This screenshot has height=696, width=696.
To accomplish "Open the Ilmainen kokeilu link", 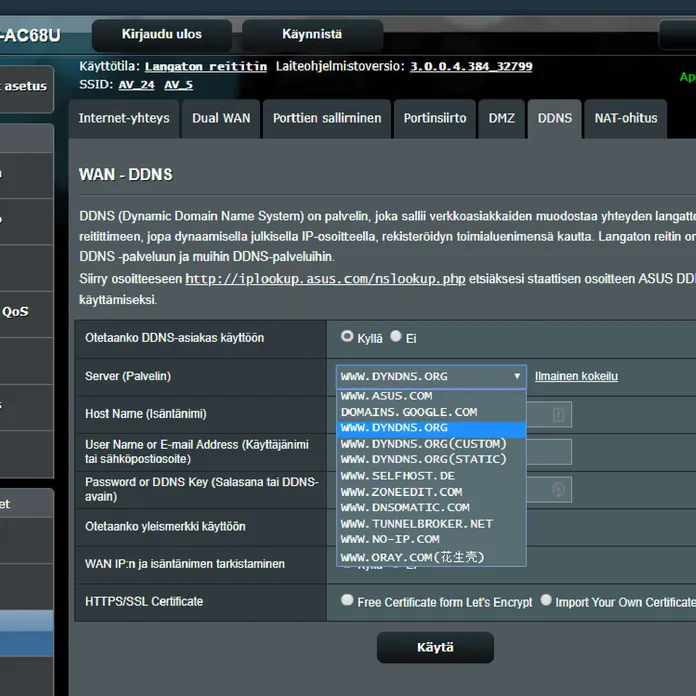I will coord(576,377).
